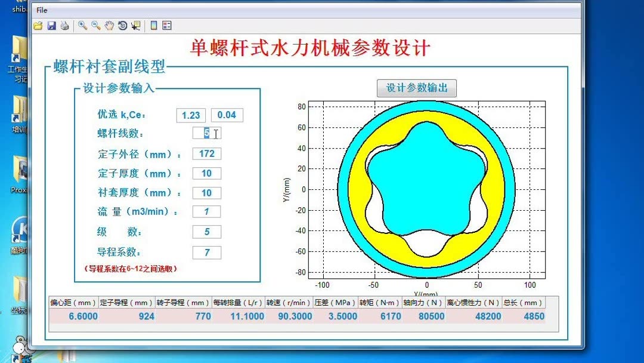This screenshot has width=644, height=363.
Task: Click the Open file folder icon
Action: (38, 25)
